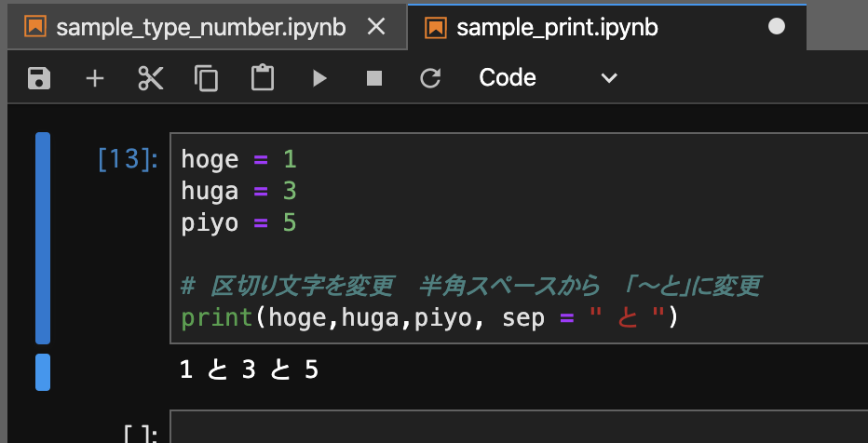Viewport: 868px width, 443px height.
Task: Insert a new cell with the plus icon
Action: [x=95, y=78]
